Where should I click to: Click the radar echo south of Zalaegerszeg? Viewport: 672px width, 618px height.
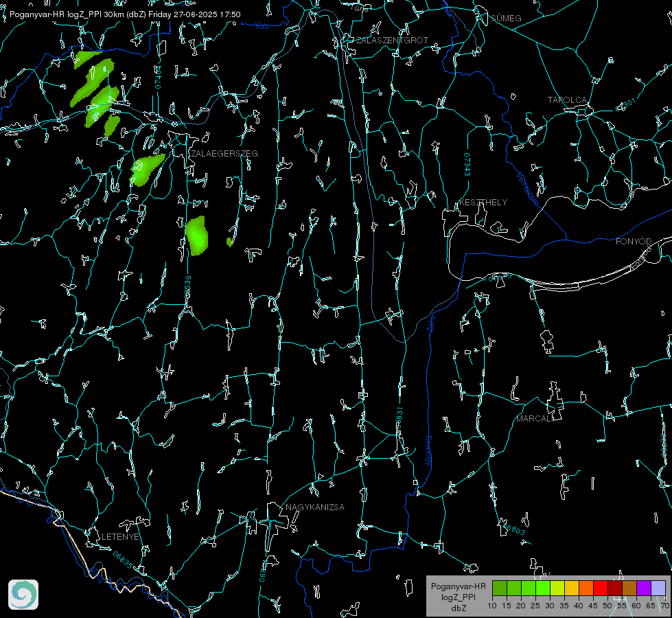click(x=197, y=236)
